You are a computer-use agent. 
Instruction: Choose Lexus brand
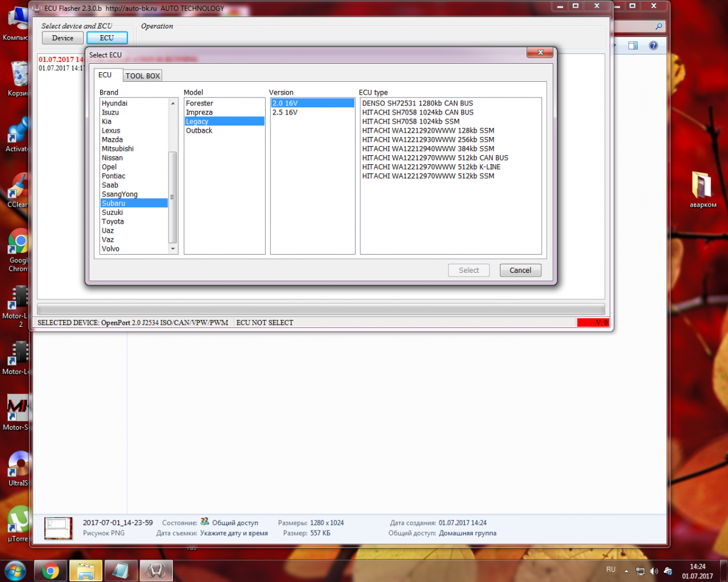133,130
